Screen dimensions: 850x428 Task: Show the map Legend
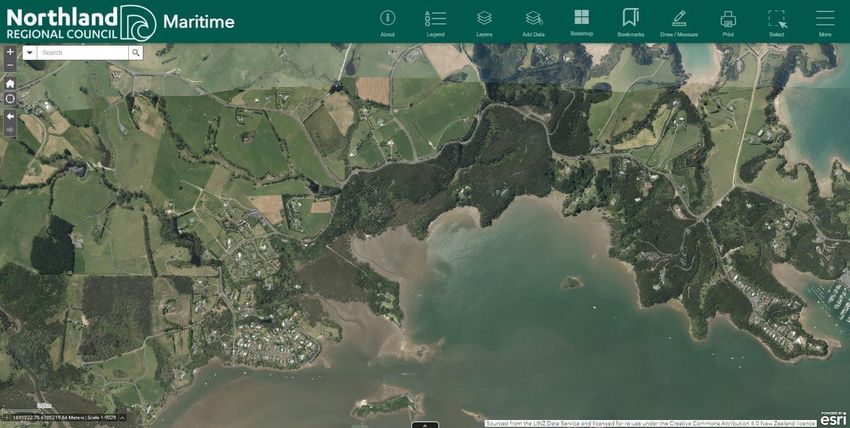pos(435,22)
